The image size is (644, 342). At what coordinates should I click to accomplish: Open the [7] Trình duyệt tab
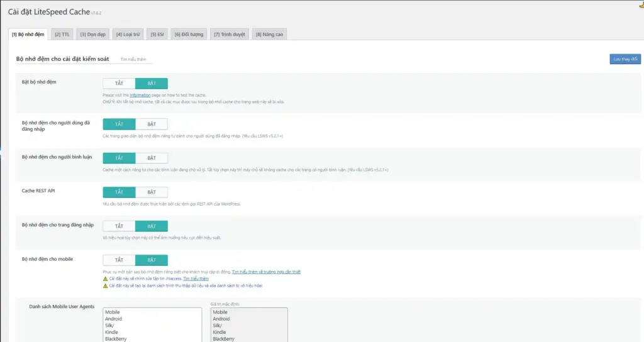(x=230, y=35)
